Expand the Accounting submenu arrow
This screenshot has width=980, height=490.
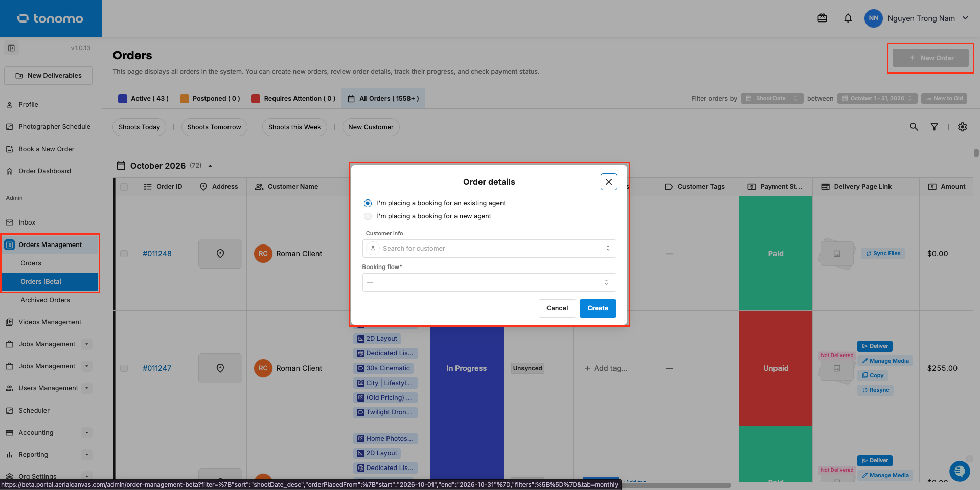[x=87, y=433]
